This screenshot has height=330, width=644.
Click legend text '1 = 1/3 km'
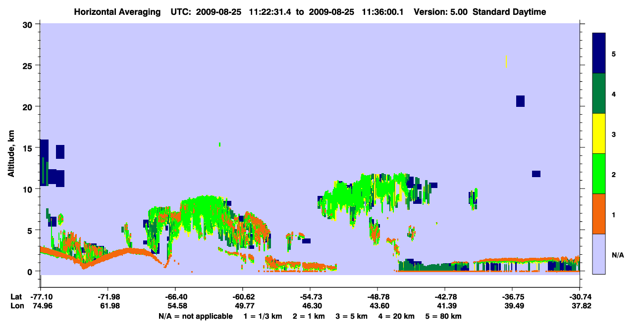click(262, 316)
